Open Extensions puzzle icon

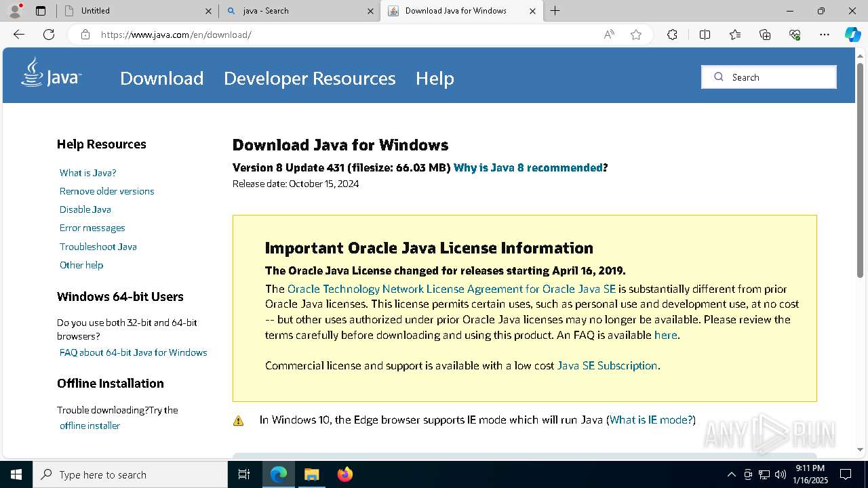pos(672,35)
